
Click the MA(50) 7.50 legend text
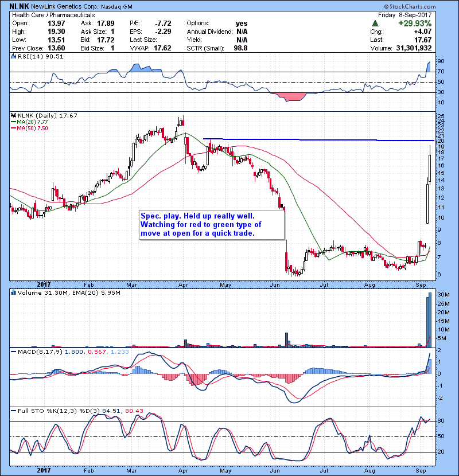pos(32,128)
